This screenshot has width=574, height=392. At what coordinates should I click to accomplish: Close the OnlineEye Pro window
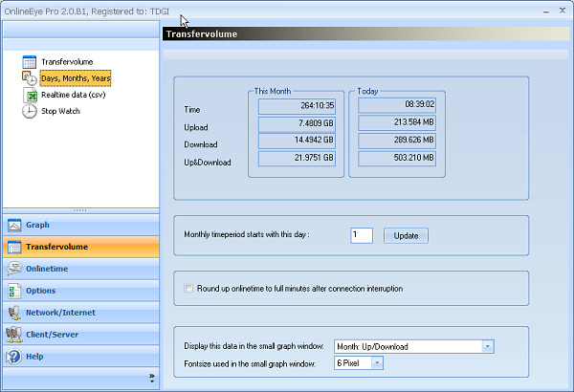coord(563,11)
